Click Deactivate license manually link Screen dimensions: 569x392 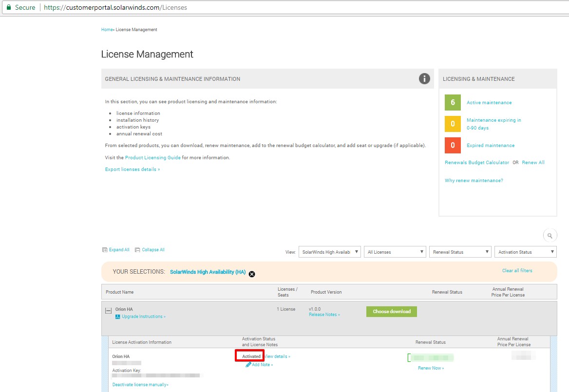140,385
